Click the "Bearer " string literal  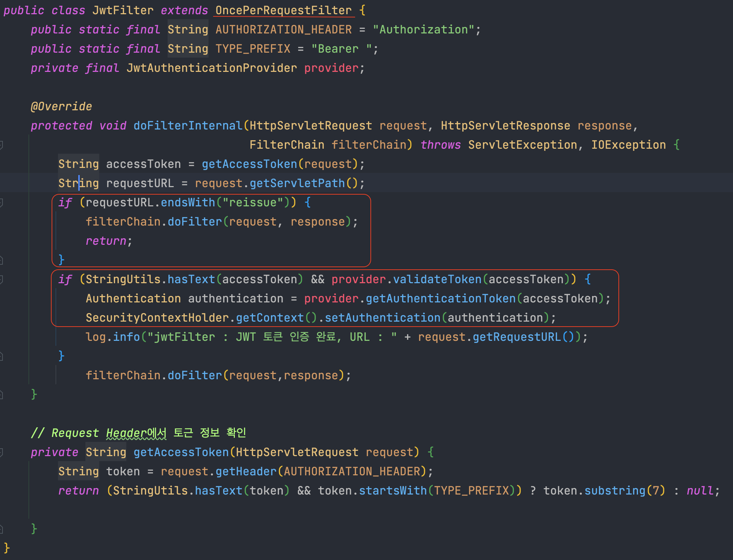(x=341, y=49)
